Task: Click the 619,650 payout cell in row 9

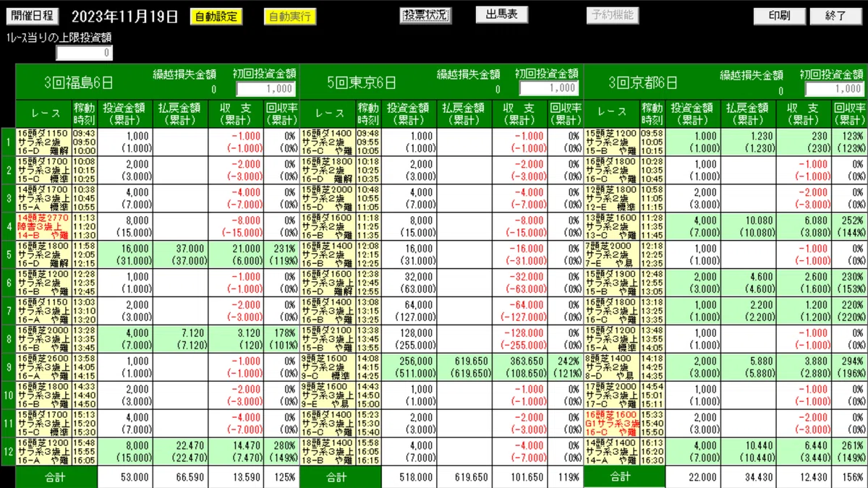Action: pos(464,367)
